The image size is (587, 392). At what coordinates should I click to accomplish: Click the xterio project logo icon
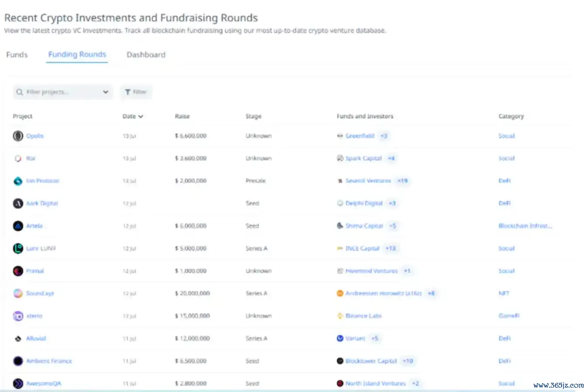18,316
